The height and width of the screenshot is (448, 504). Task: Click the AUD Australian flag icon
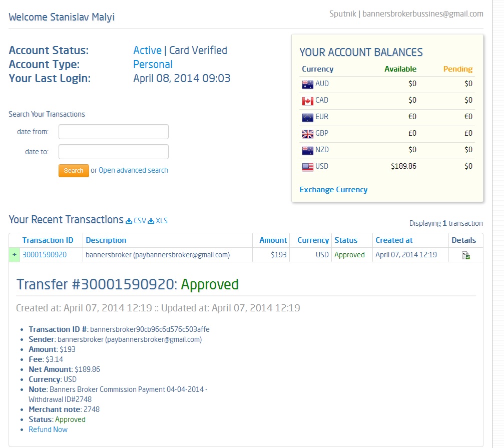(308, 84)
